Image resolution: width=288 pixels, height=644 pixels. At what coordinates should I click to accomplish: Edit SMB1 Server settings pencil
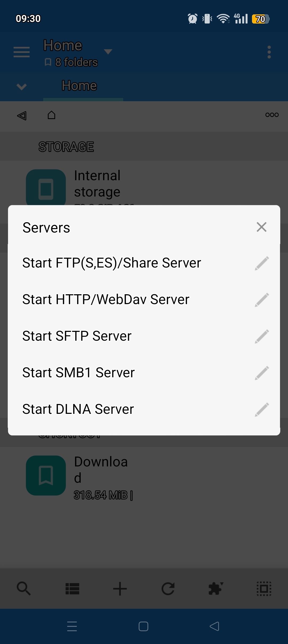[262, 373]
